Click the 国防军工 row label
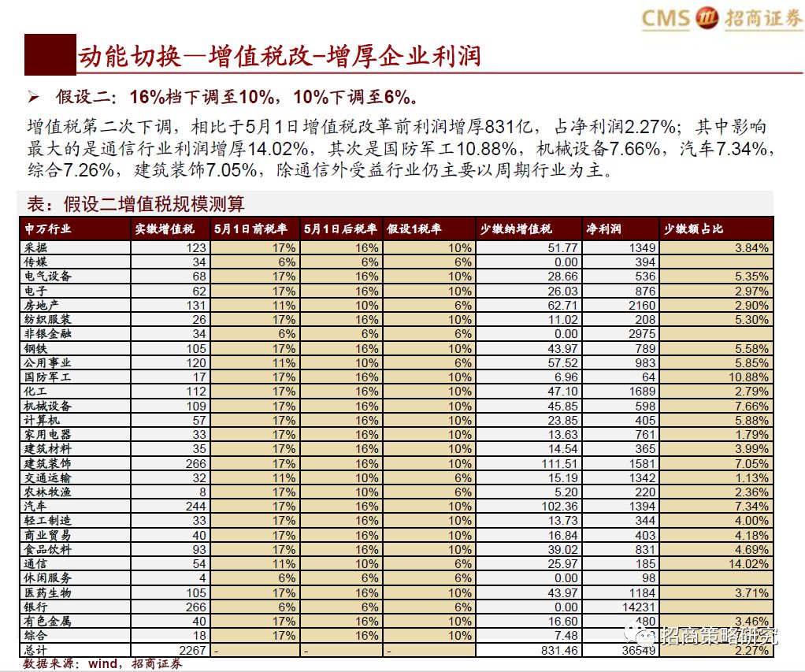Viewport: 805px width, 672px height. coord(47,377)
